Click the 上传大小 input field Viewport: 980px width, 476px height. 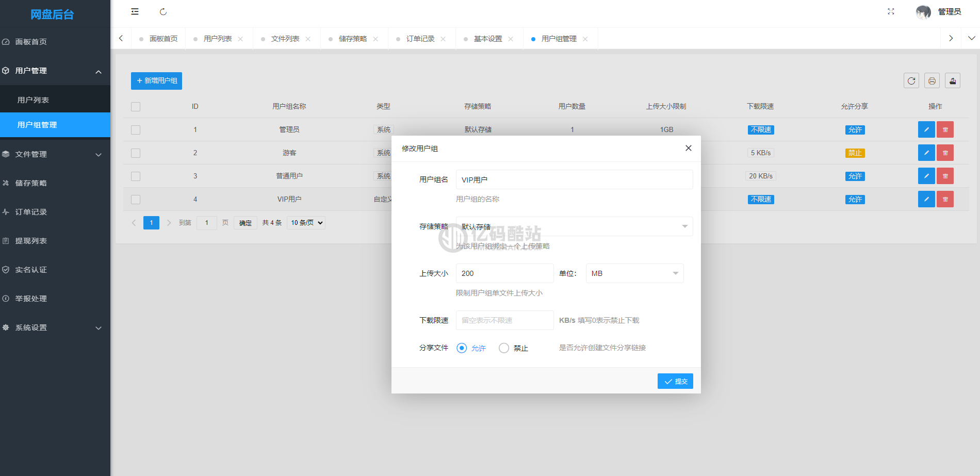click(504, 273)
